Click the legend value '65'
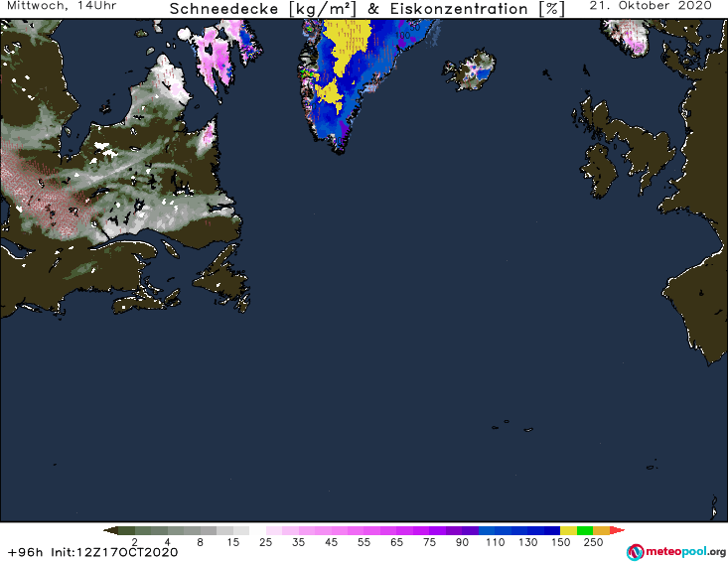 397,542
